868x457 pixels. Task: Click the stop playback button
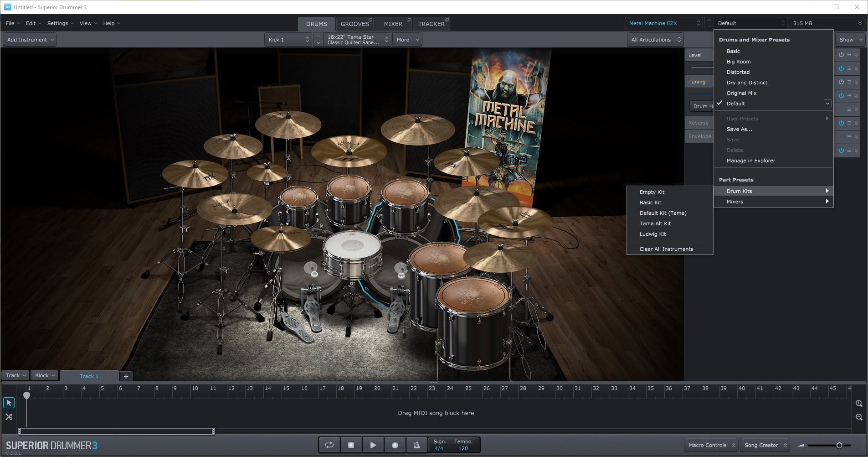351,445
